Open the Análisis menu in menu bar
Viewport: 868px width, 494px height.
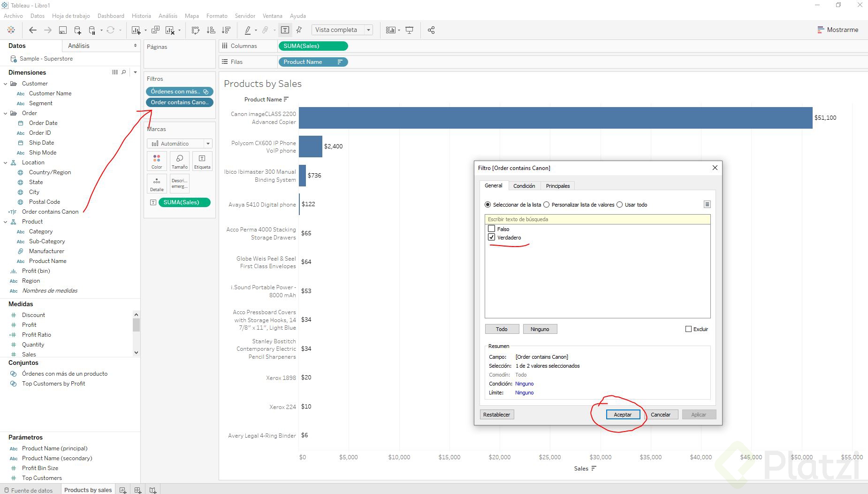click(168, 16)
